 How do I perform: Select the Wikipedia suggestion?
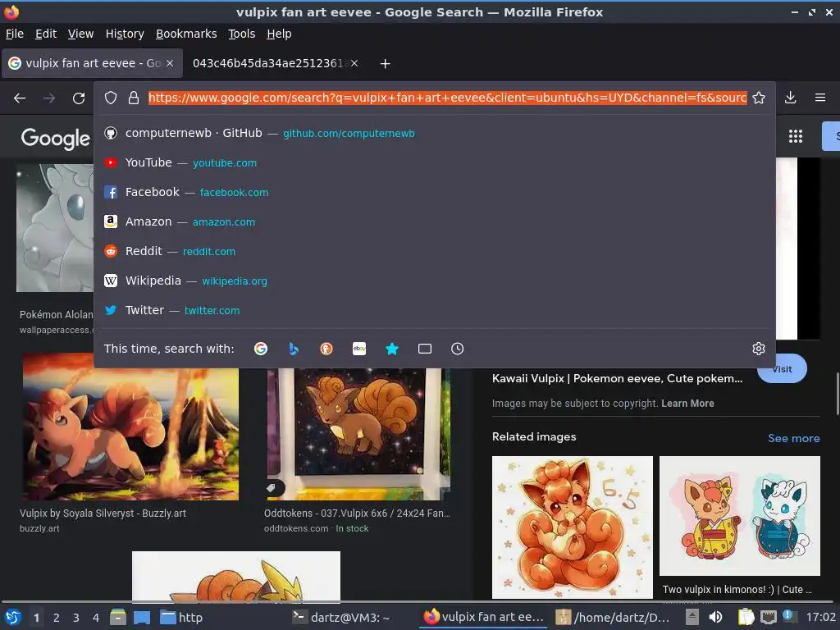(x=434, y=281)
